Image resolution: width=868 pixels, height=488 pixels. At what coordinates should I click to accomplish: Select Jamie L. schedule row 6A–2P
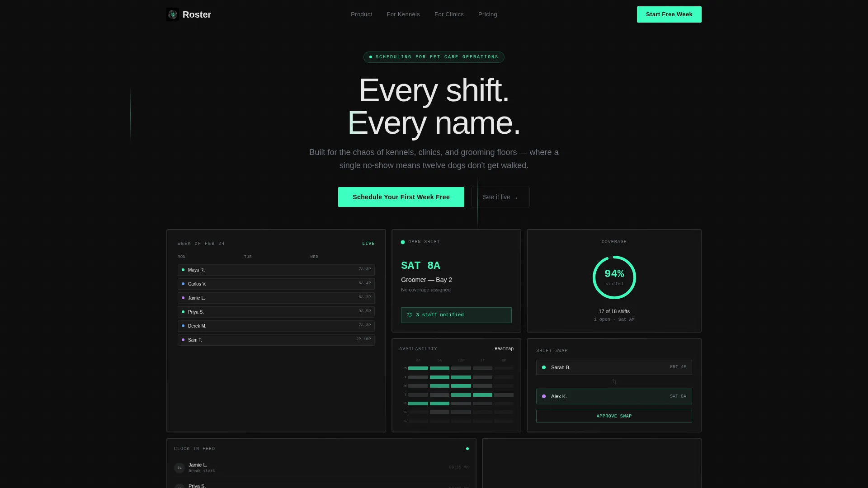pos(276,298)
